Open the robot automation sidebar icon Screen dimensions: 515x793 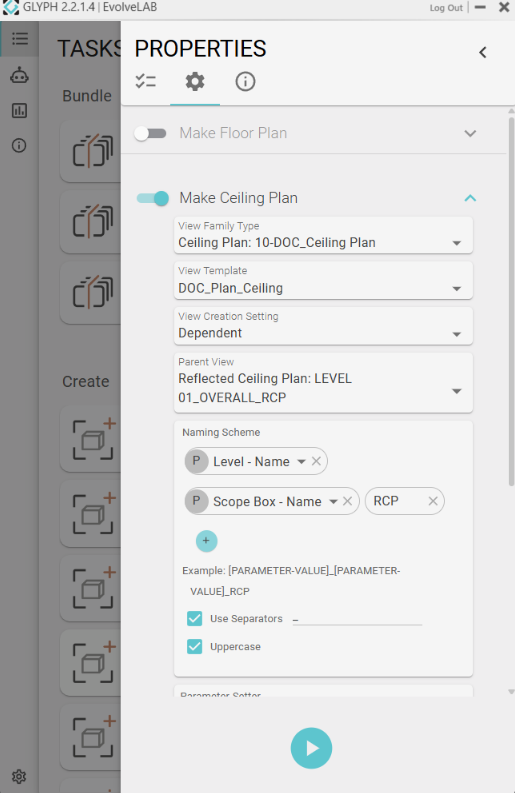click(19, 75)
